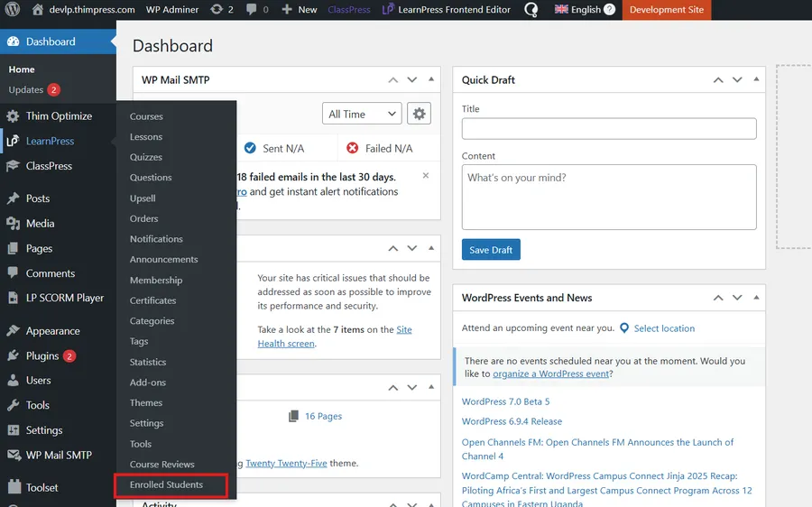Move WP Mail SMTP widget down
This screenshot has width=812, height=507.
(x=411, y=79)
